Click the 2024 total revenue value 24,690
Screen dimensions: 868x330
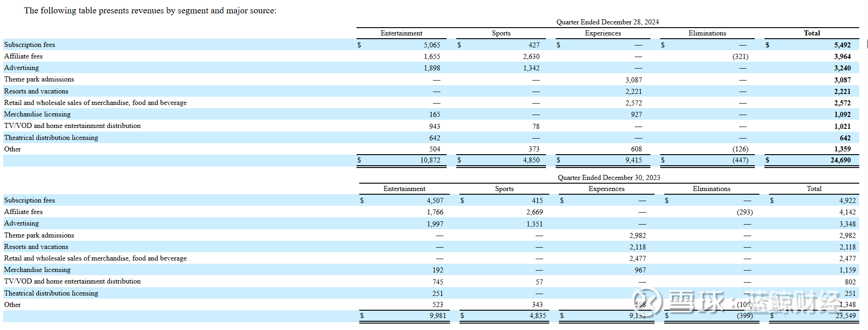coord(840,160)
